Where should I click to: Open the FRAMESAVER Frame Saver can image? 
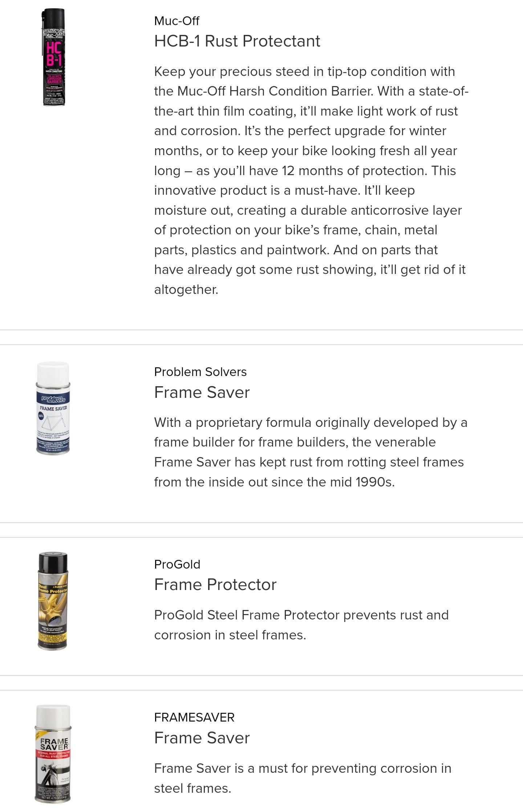coord(53,754)
